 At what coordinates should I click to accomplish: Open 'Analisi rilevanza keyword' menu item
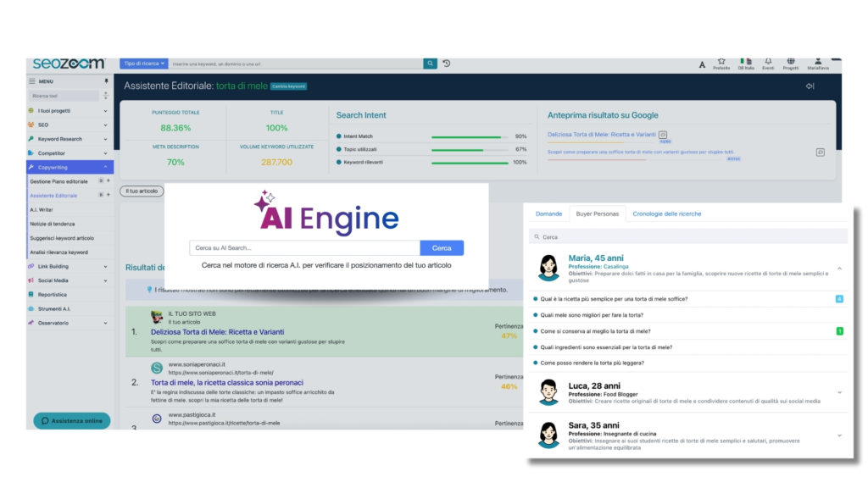tap(58, 252)
